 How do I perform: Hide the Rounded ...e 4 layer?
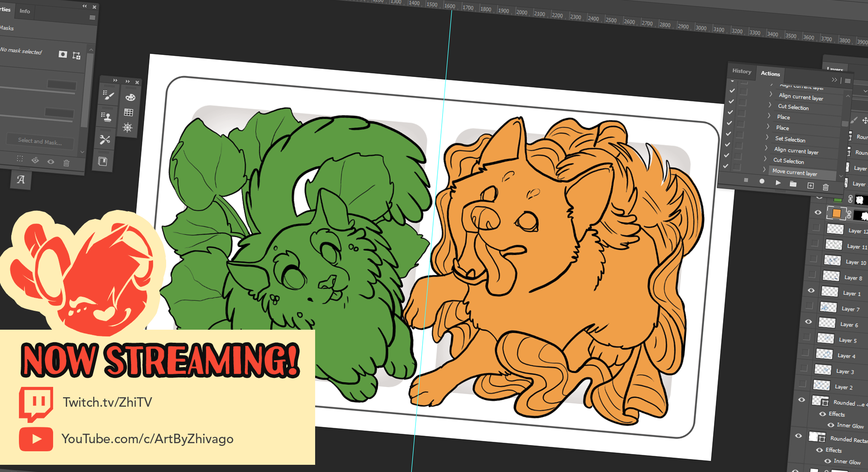[802, 399]
